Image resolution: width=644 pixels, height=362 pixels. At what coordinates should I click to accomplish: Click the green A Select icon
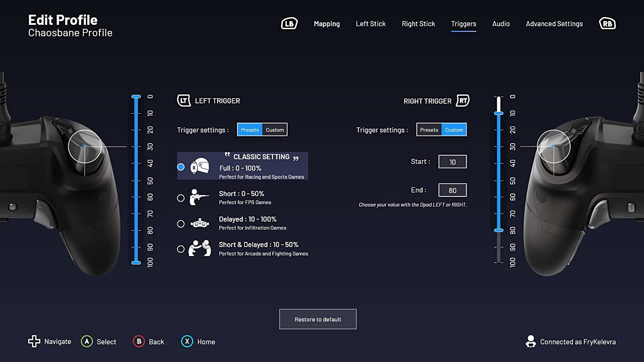87,341
